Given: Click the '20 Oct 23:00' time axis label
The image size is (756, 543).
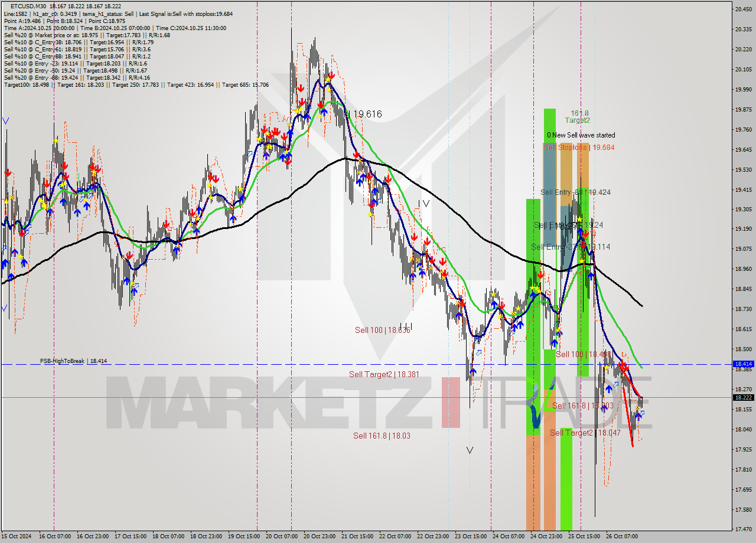Looking at the screenshot, I should click(320, 537).
